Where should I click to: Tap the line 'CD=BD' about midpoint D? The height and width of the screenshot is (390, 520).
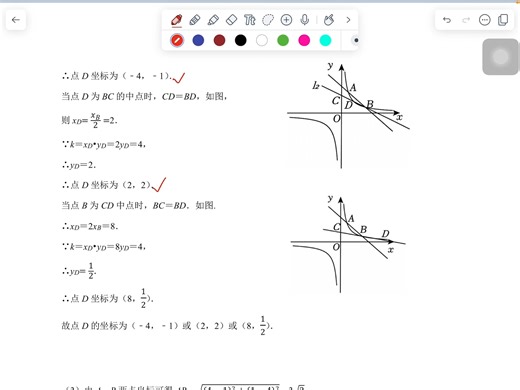(x=144, y=96)
